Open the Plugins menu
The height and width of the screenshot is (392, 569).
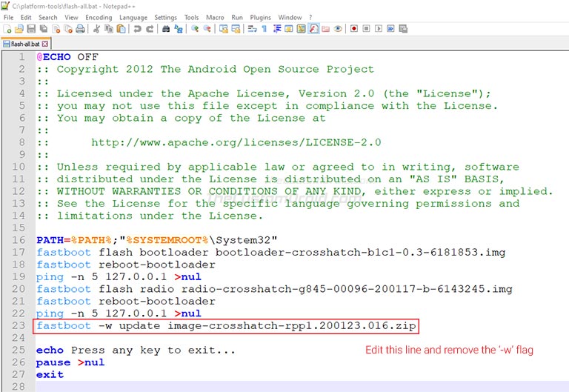pyautogui.click(x=260, y=17)
